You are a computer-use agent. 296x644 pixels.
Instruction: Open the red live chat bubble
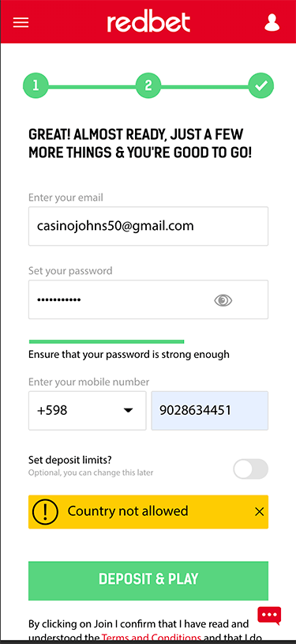click(269, 616)
